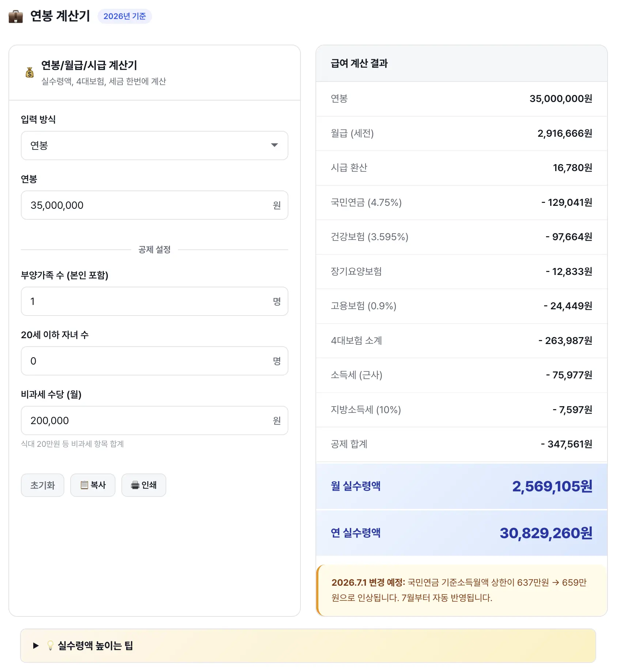
Task: Click the money bag icon next to calculator title
Action: (29, 72)
